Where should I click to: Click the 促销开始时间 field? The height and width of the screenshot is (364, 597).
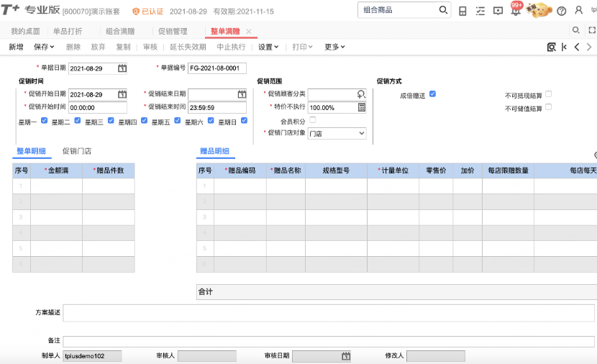click(98, 108)
